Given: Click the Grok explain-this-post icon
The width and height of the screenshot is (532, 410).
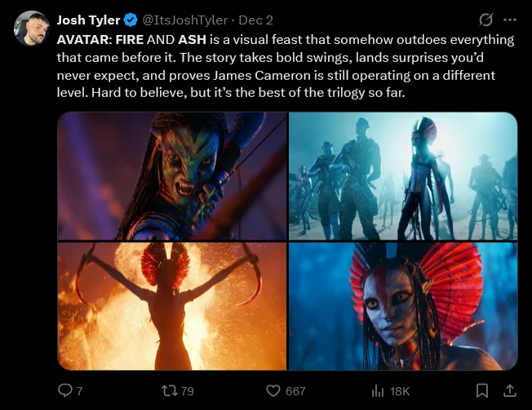Looking at the screenshot, I should click(x=485, y=20).
